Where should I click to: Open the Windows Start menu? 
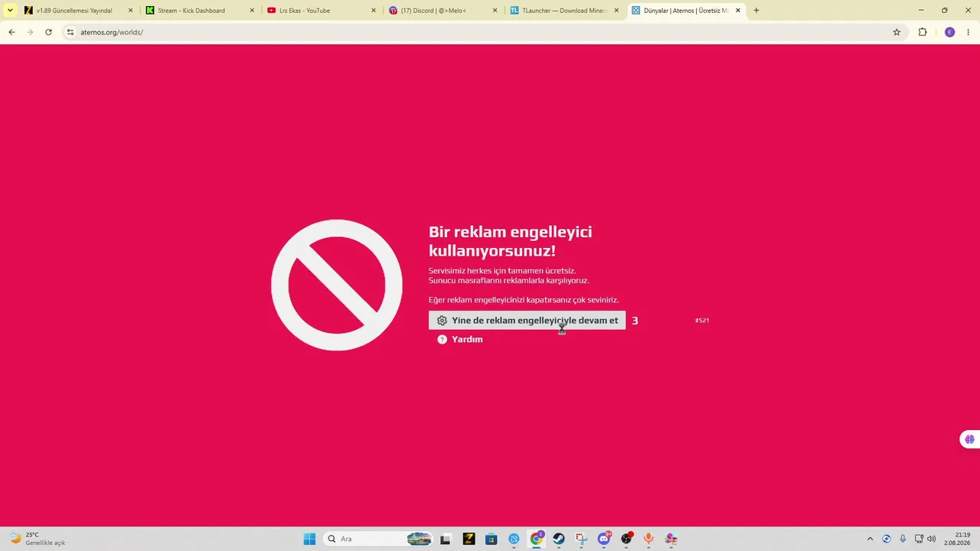309,539
